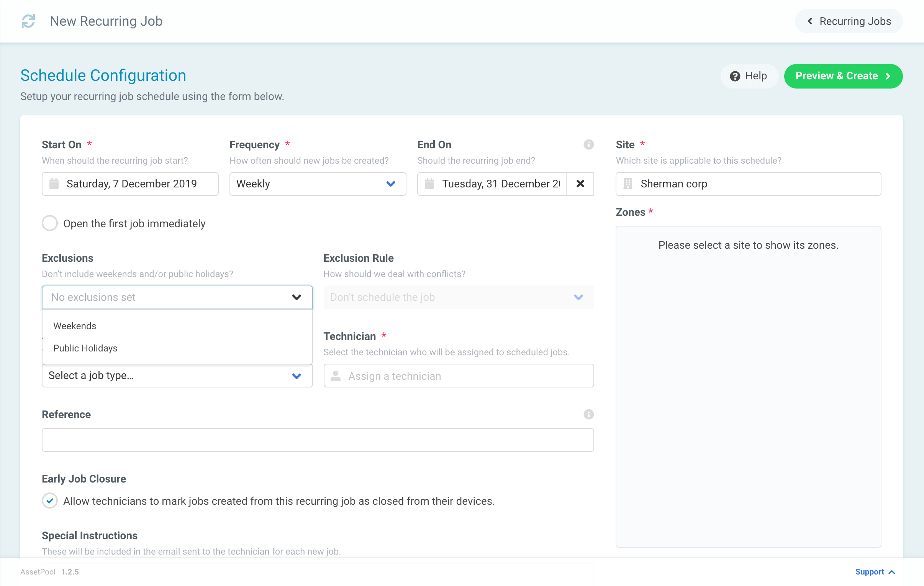This screenshot has height=586, width=924.
Task: Open the Frequency Weekly dropdown
Action: click(318, 184)
